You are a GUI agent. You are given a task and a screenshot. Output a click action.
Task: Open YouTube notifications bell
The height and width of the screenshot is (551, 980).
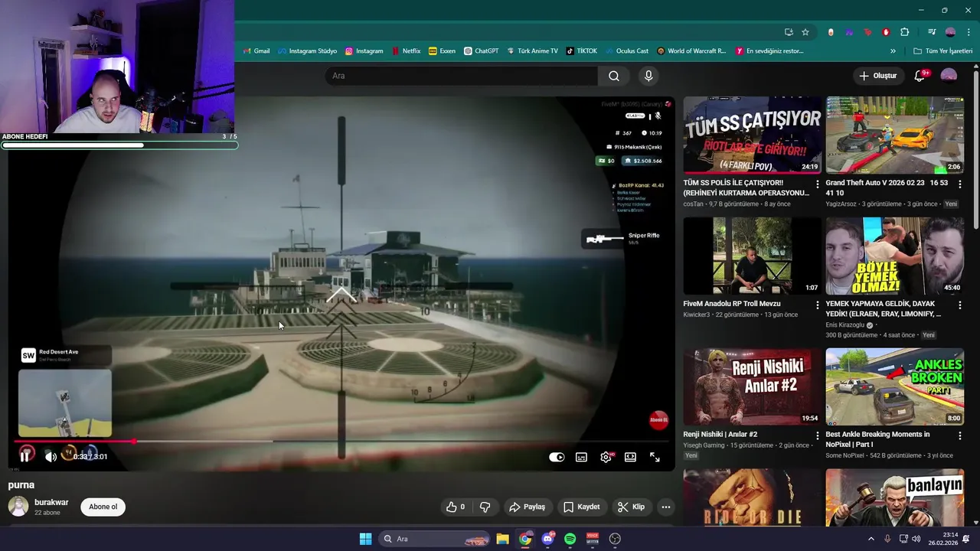(920, 76)
